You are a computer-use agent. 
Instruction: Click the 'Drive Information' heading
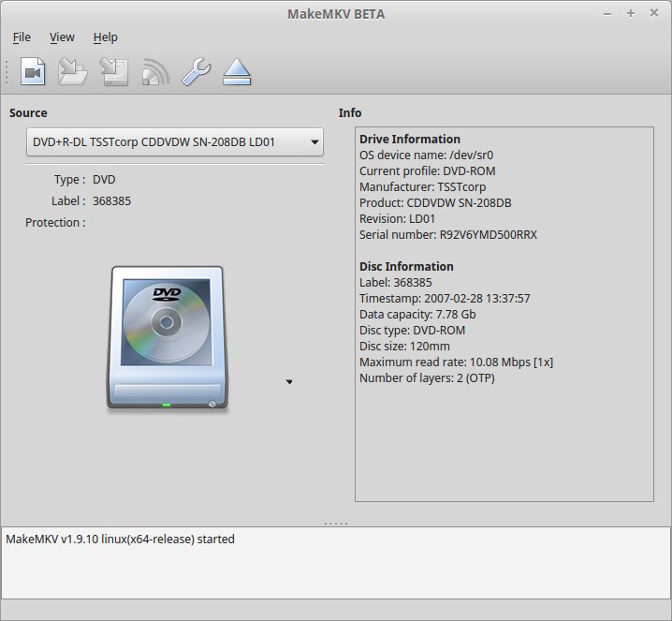tap(410, 139)
